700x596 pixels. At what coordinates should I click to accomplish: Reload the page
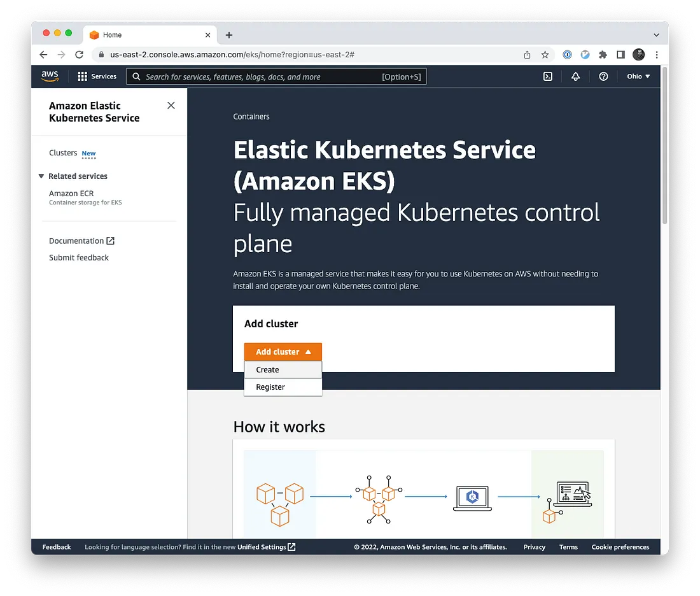click(79, 55)
